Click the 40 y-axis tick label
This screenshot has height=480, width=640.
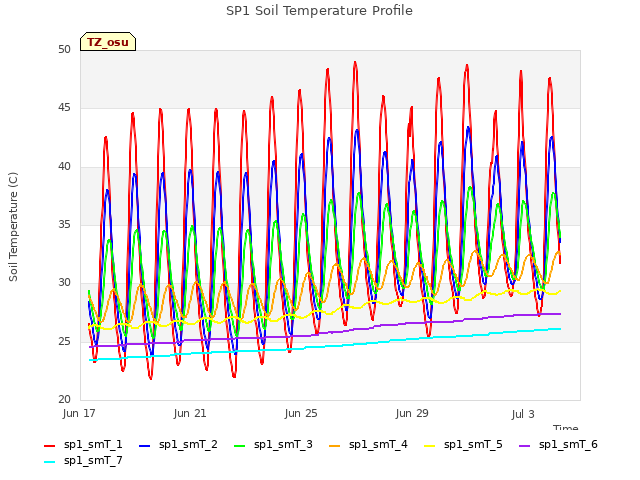click(64, 166)
